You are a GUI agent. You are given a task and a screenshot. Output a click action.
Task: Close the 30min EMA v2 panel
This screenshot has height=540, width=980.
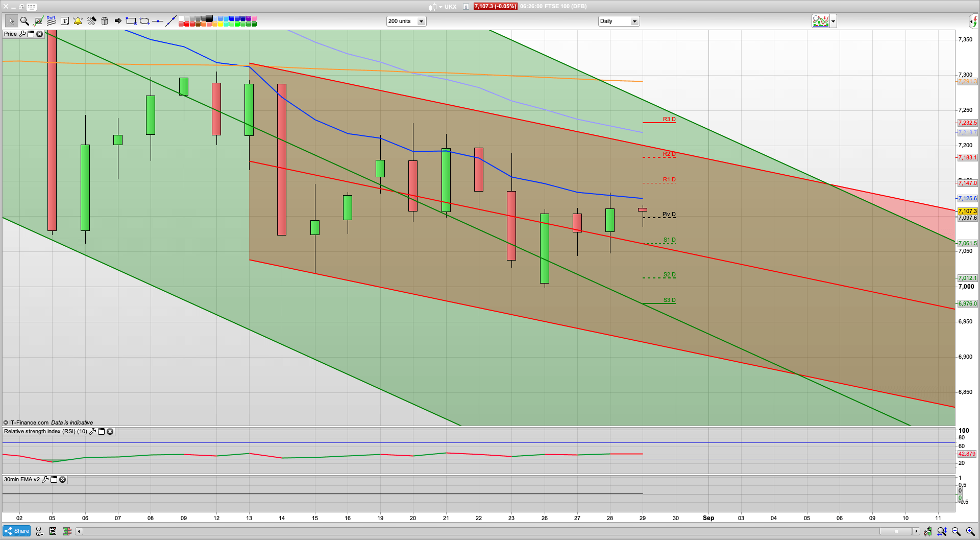tap(62, 479)
